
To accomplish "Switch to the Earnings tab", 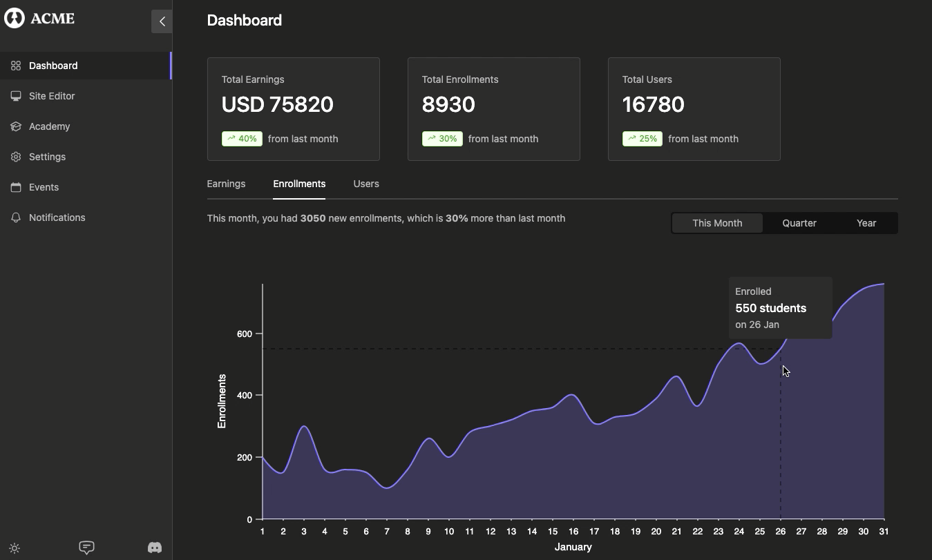I will (226, 184).
